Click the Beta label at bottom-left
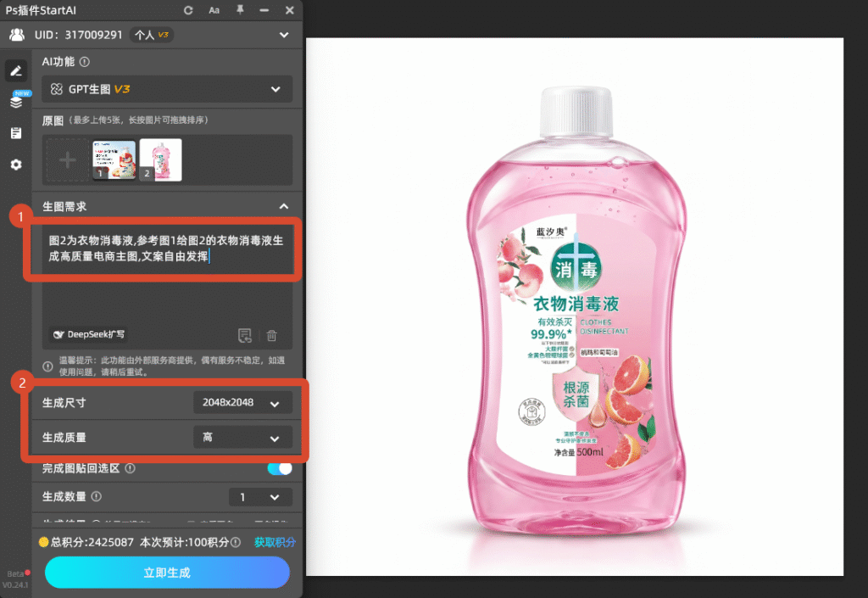The height and width of the screenshot is (598, 868). (x=15, y=573)
